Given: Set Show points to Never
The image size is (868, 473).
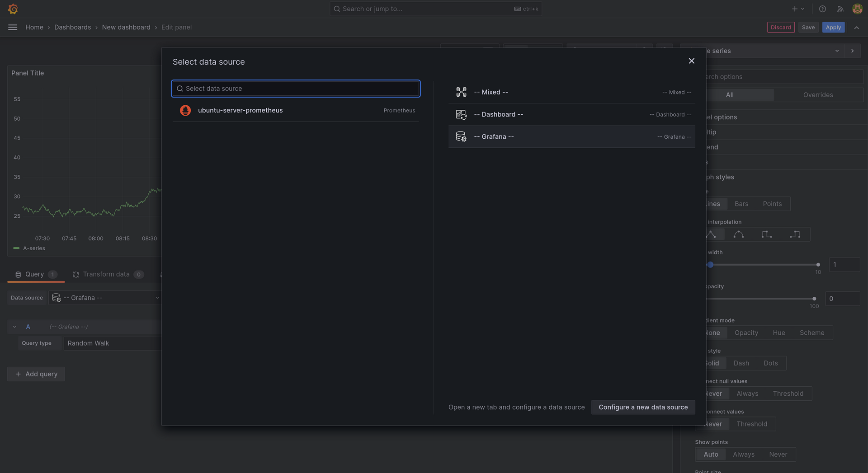Looking at the screenshot, I should pos(778,454).
